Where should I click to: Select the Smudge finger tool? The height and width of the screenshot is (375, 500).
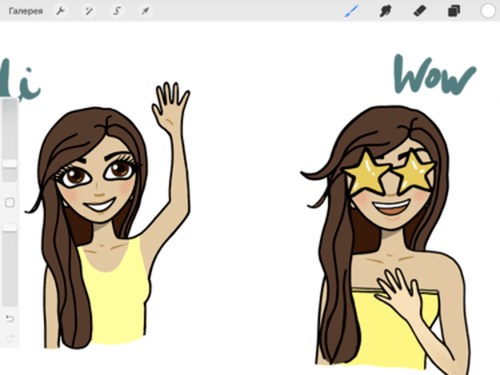click(385, 11)
